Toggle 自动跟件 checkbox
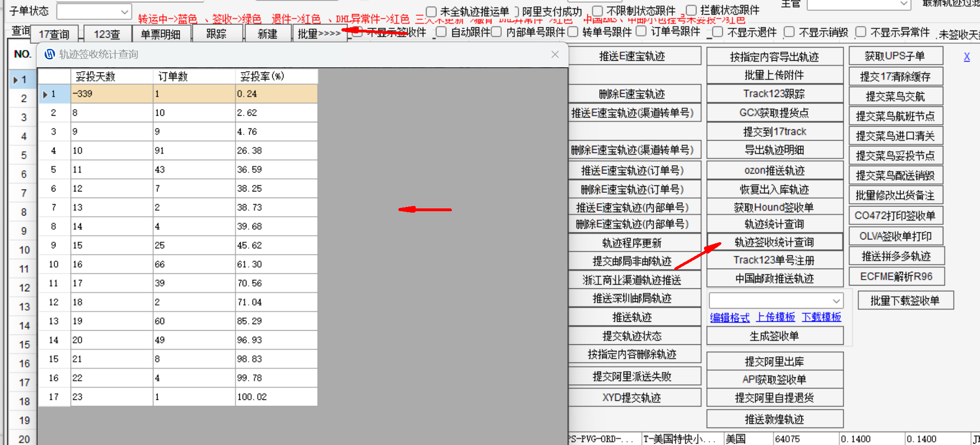This screenshot has height=445, width=980. 441,32
